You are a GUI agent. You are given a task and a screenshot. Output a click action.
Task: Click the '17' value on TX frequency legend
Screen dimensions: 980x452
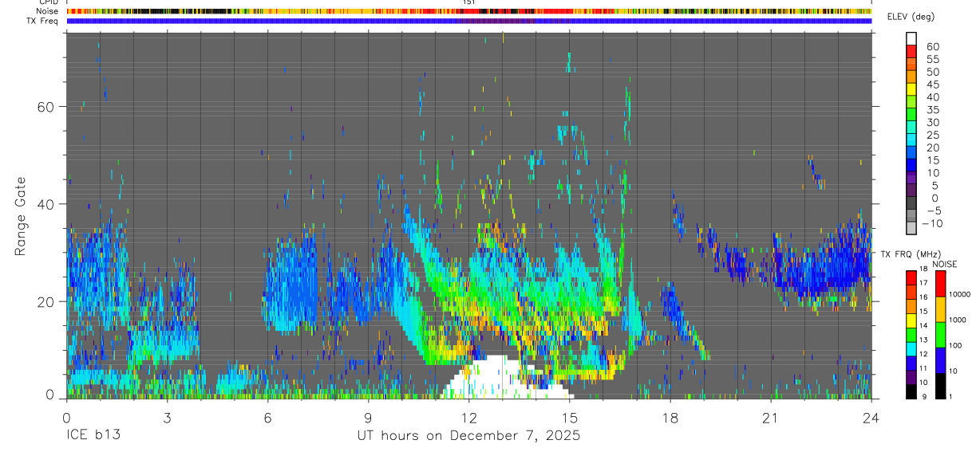923,283
